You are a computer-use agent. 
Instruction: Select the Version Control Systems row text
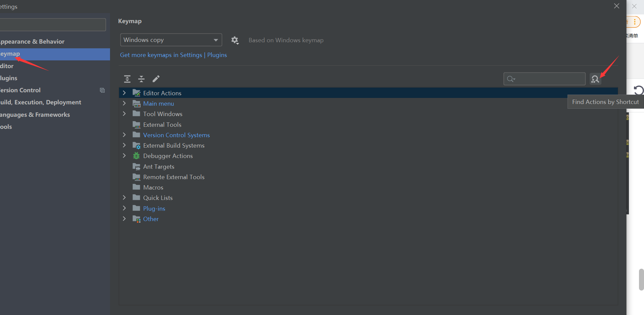176,135
